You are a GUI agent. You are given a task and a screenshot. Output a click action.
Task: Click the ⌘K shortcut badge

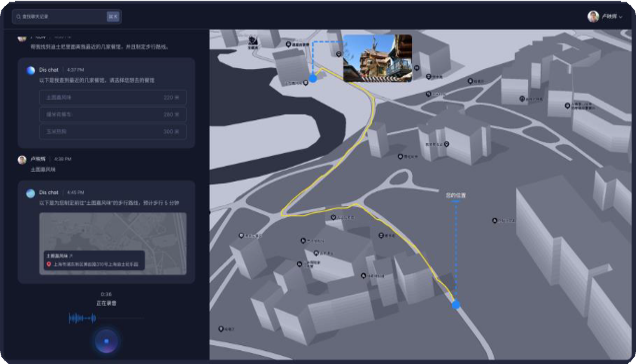[x=113, y=16]
